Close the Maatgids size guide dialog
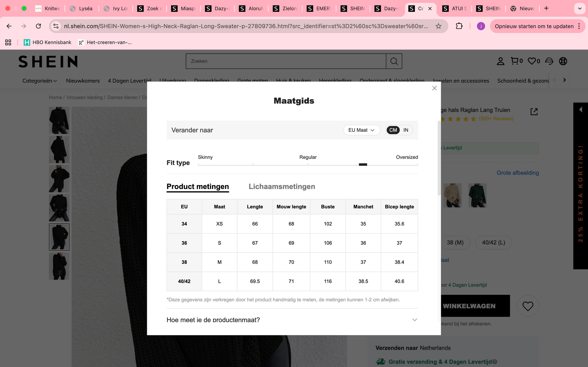This screenshot has height=367, width=588. (434, 88)
